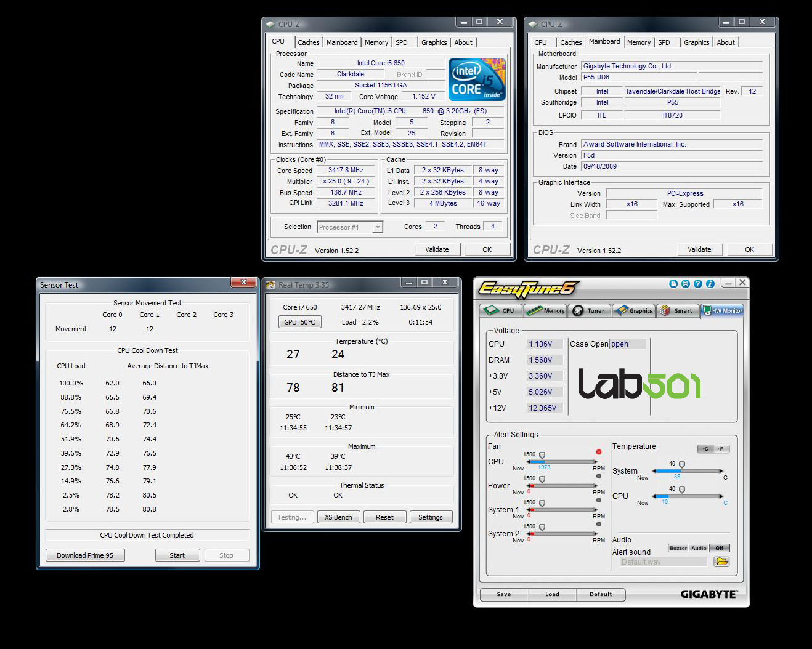Click the BIOS version F5d field
Viewport: 812px width, 649px height.
672,155
